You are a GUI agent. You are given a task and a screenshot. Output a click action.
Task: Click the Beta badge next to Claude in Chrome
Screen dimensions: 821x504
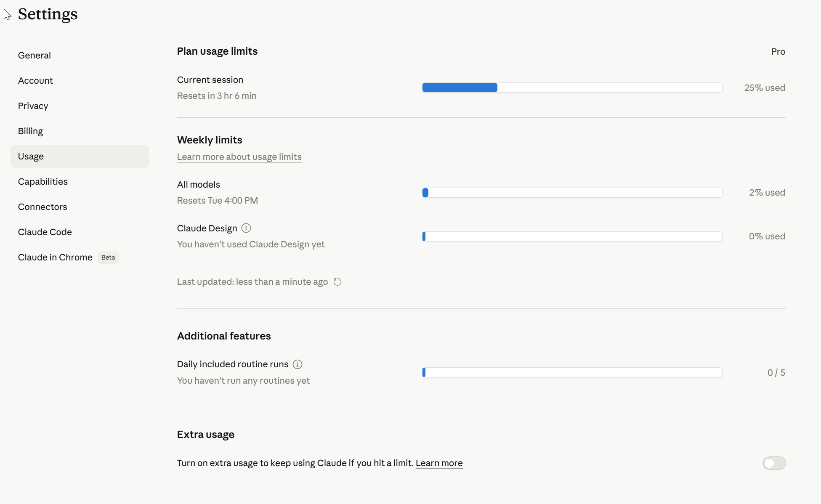coord(108,257)
